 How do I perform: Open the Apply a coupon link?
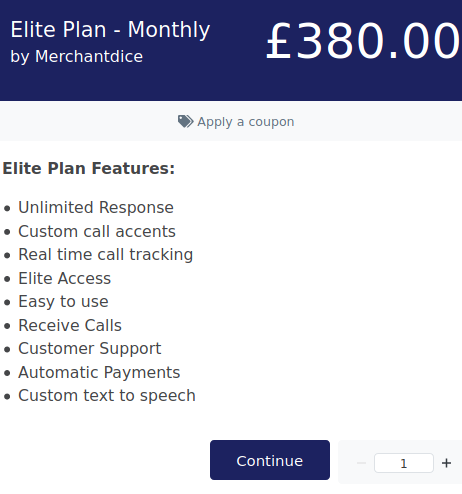pos(236,122)
